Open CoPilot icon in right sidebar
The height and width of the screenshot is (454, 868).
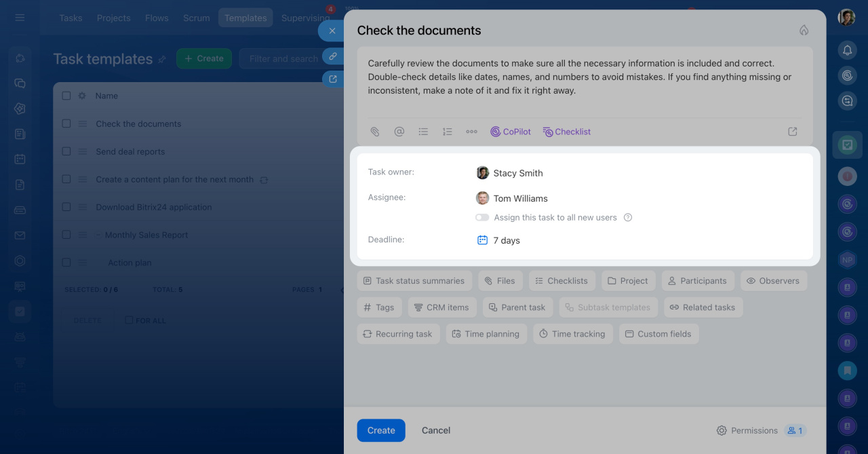(847, 75)
